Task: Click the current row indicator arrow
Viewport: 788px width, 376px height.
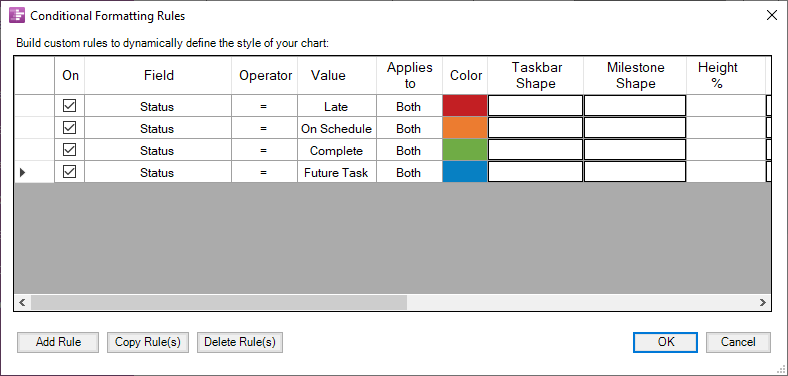Action: click(22, 172)
